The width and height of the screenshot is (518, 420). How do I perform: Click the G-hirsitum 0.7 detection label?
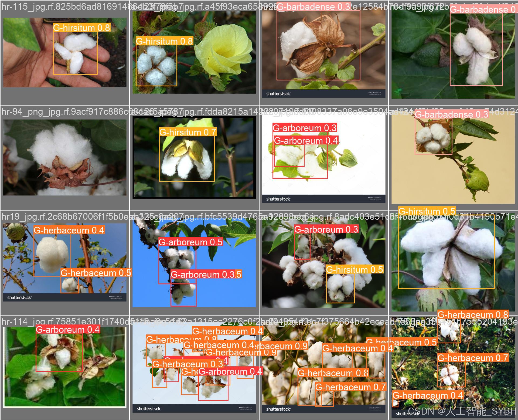188,132
